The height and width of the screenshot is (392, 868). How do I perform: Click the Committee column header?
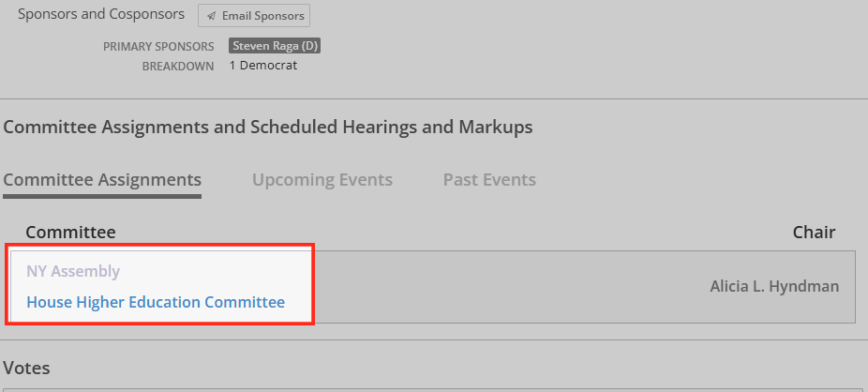(71, 232)
